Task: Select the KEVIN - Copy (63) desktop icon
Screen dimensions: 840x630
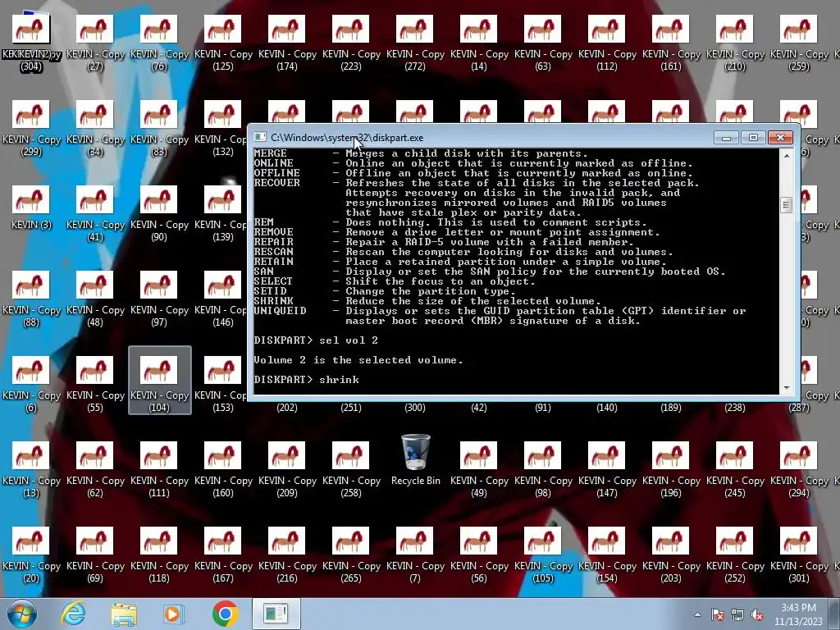Action: (543, 43)
